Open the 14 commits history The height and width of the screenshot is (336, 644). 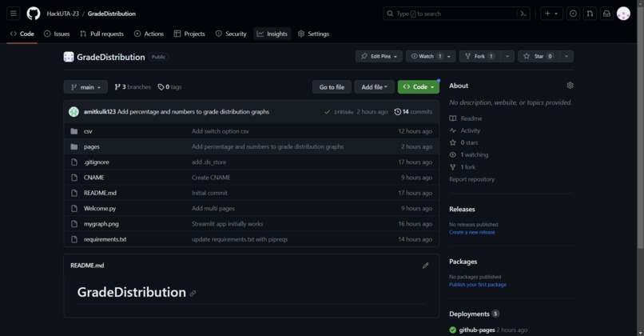tap(413, 112)
